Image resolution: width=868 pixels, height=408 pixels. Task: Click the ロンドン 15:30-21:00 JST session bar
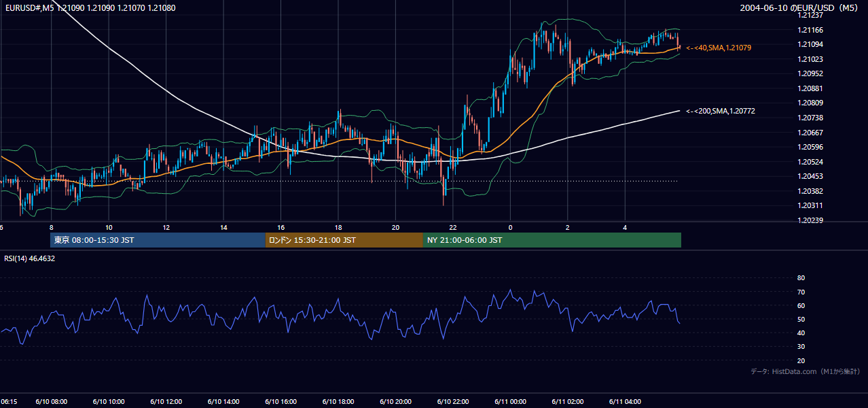(344, 240)
